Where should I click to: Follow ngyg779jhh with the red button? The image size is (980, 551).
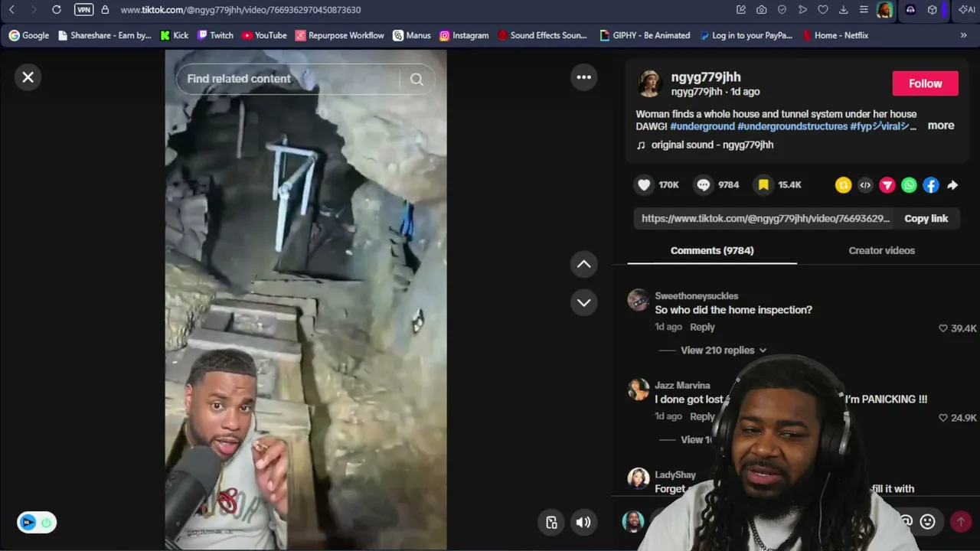[925, 83]
